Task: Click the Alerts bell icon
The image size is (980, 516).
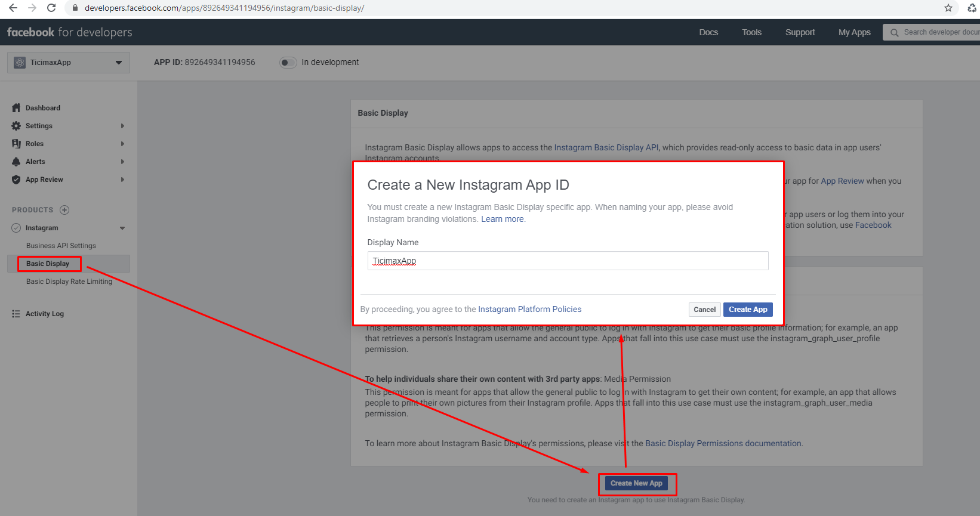Action: [x=16, y=162]
